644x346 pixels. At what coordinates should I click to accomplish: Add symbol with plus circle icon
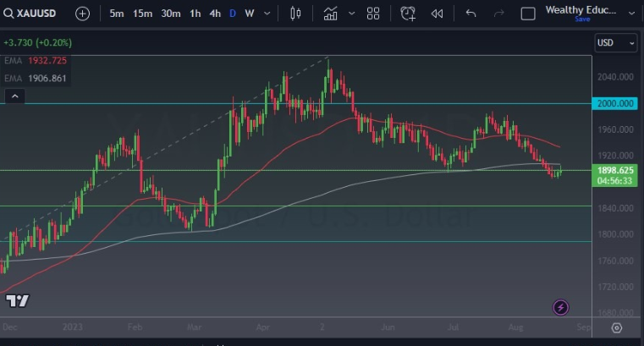pos(82,14)
